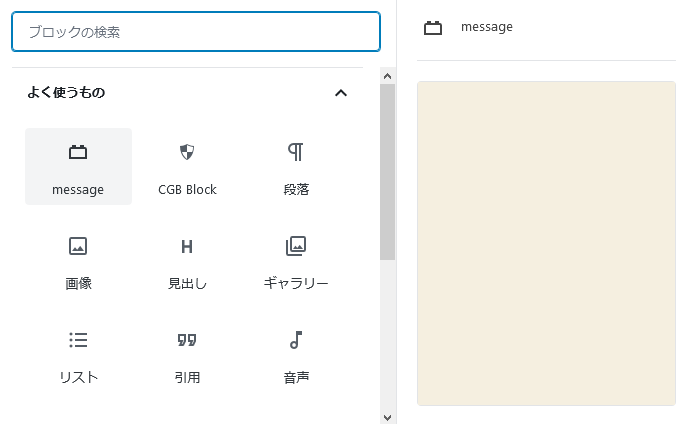693x424 pixels.
Task: Click the よく使うもの section heading text
Action: pos(66,92)
